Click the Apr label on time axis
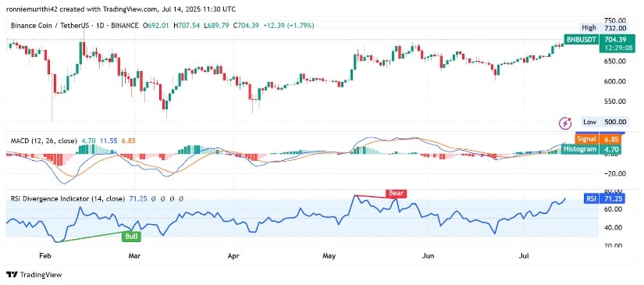The image size is (644, 285). pyautogui.click(x=233, y=256)
